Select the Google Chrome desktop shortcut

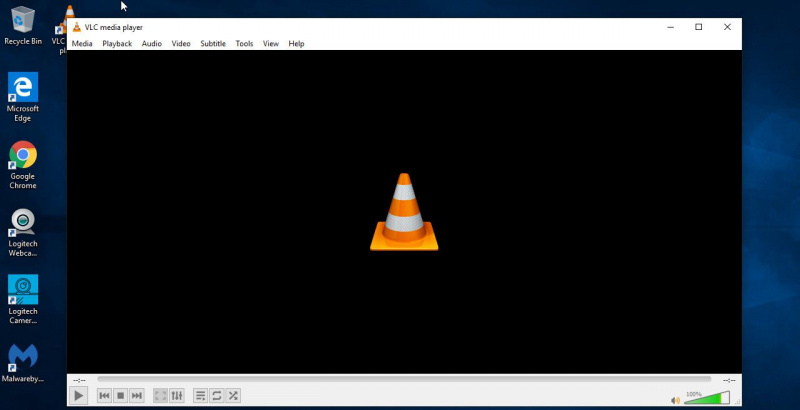(22, 165)
